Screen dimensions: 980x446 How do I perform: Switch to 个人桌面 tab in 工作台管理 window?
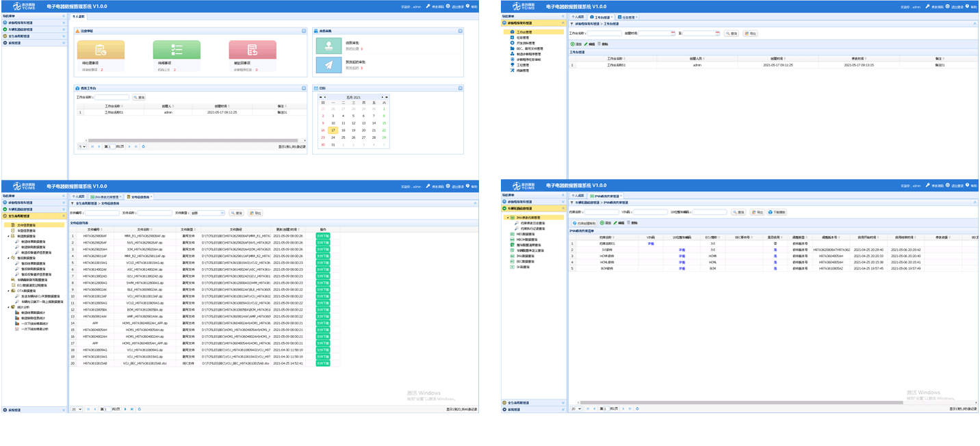point(577,17)
